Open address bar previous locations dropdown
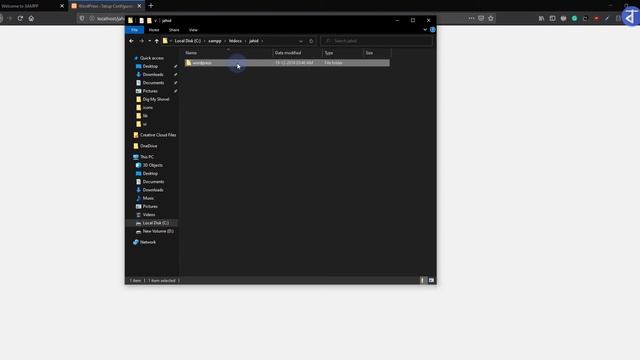 tap(301, 41)
